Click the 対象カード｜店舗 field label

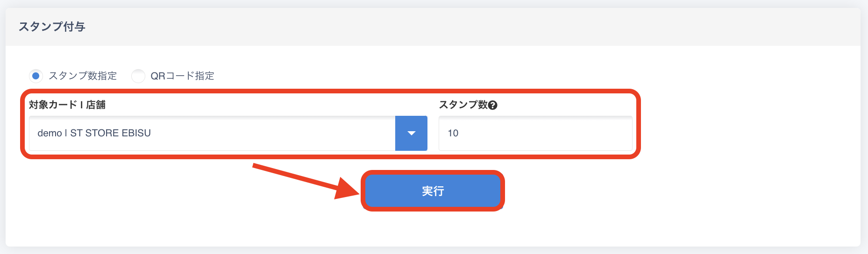tap(67, 105)
